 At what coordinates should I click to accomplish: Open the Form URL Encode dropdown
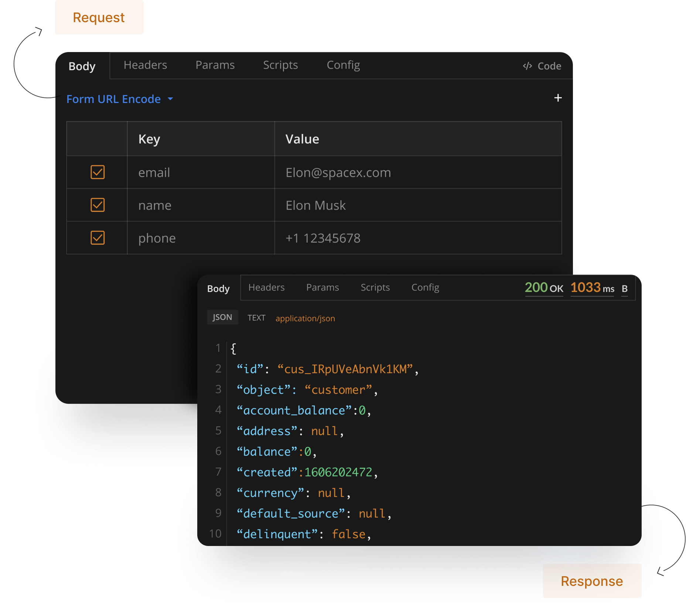[x=120, y=99]
